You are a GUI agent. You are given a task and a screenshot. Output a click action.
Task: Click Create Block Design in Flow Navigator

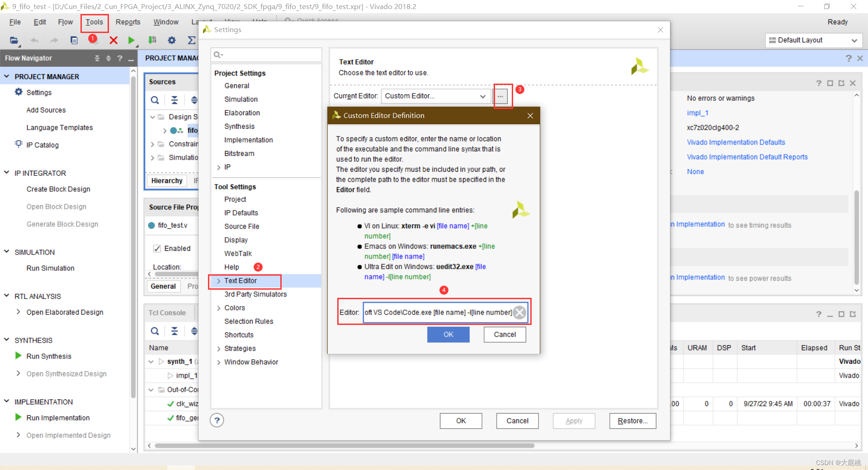pos(58,189)
